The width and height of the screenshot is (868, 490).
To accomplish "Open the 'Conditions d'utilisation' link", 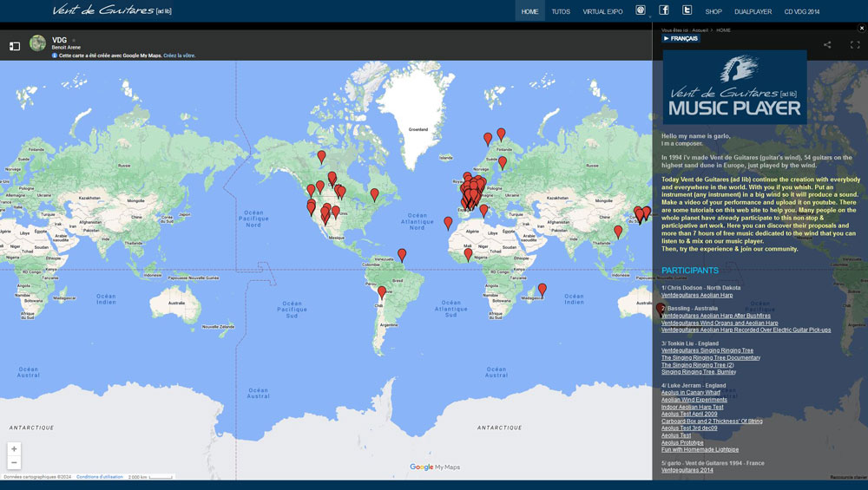I will (x=100, y=477).
